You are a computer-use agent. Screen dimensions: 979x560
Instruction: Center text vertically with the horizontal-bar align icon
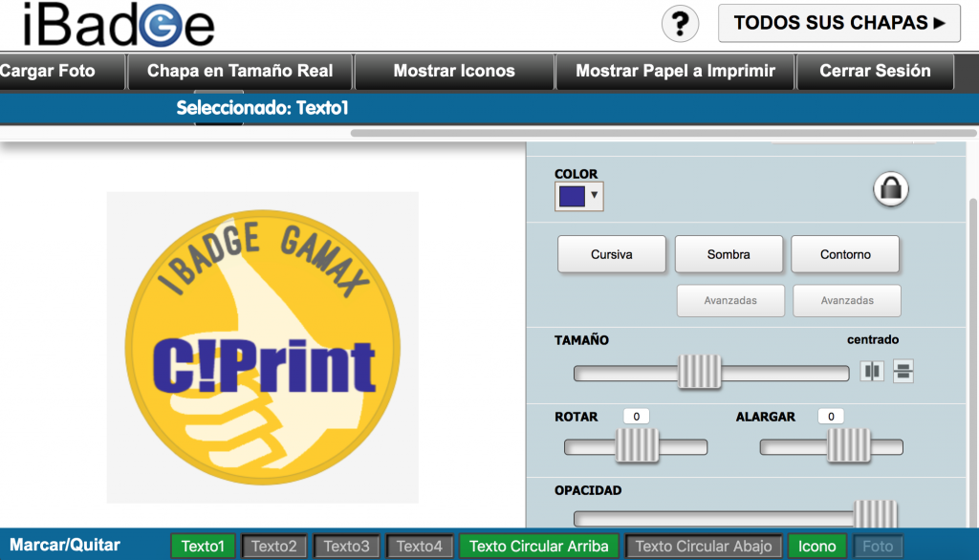coord(903,371)
